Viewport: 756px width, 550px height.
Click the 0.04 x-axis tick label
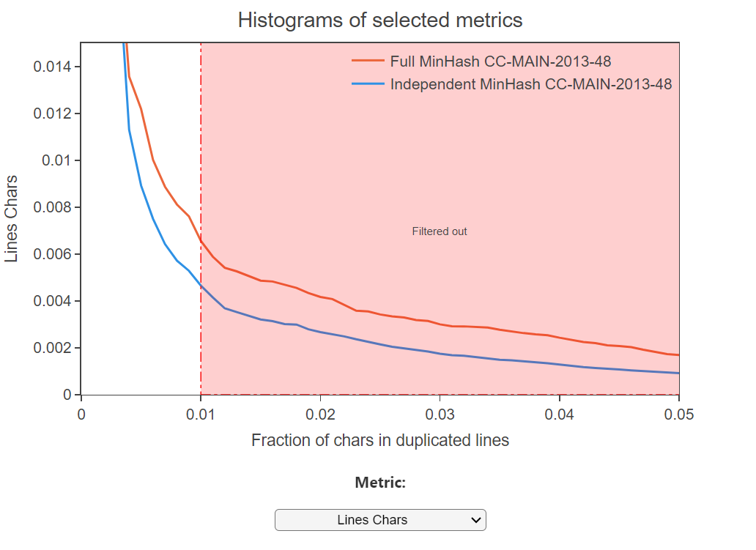pos(560,415)
